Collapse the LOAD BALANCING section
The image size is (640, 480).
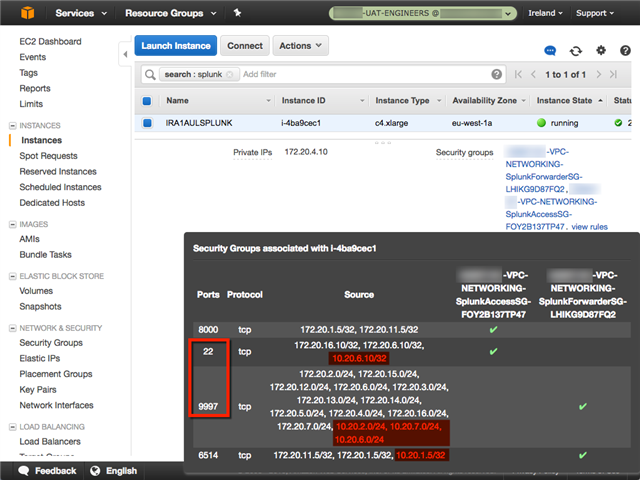13,427
